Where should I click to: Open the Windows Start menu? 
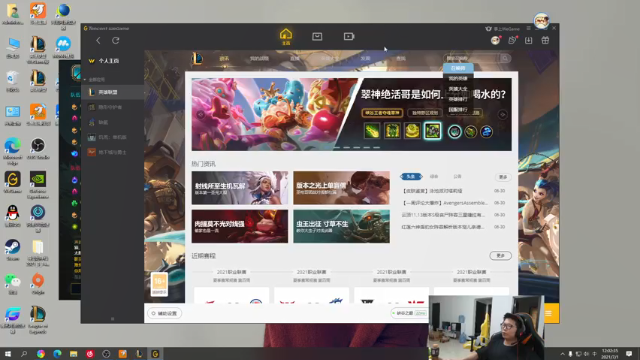click(8, 354)
